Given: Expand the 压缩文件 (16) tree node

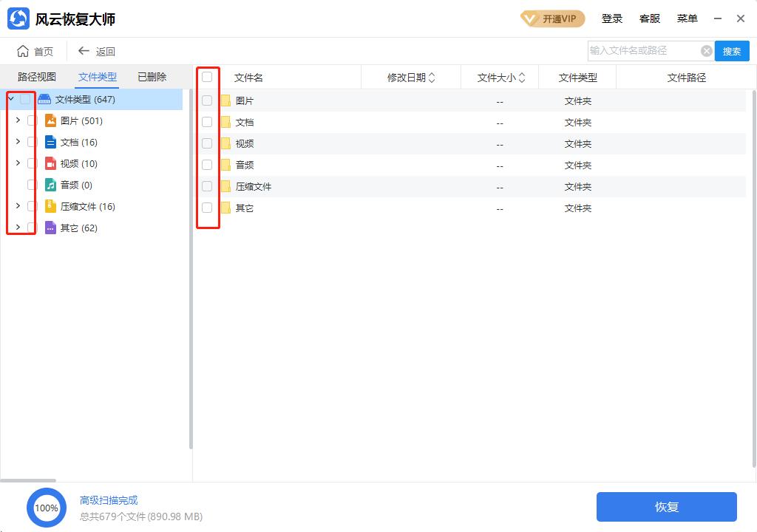Looking at the screenshot, I should click(x=16, y=207).
